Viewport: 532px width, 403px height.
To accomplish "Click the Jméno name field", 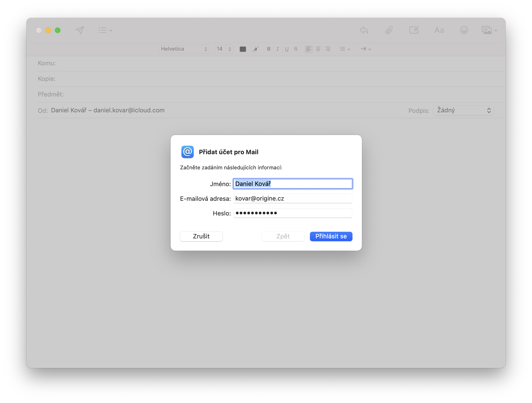I will coord(293,184).
